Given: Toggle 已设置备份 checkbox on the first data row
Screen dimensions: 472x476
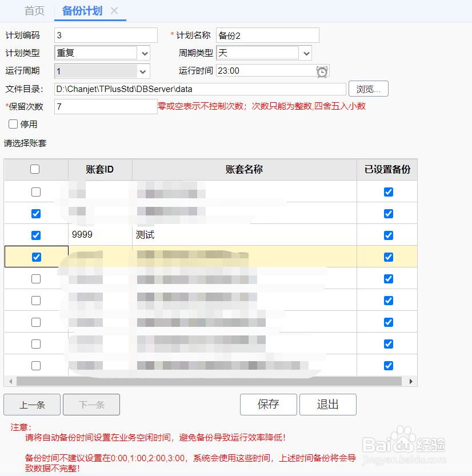Looking at the screenshot, I should pyautogui.click(x=388, y=191).
